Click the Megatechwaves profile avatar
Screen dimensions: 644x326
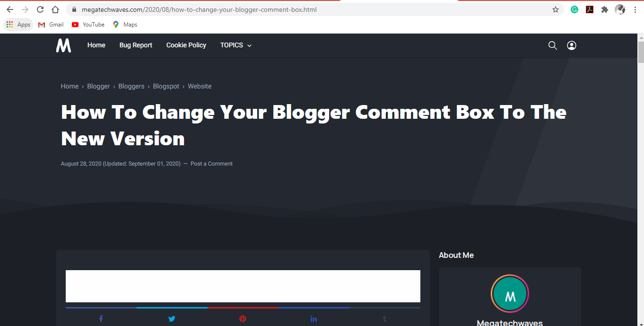(510, 294)
